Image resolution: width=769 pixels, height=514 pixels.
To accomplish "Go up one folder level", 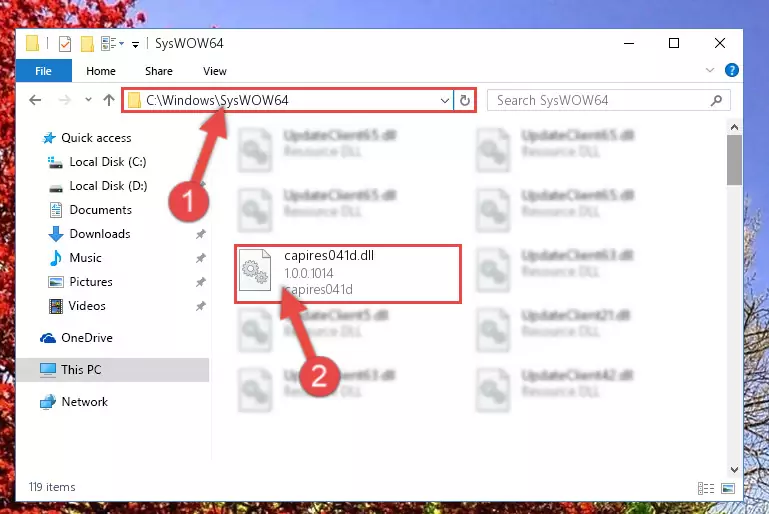I will click(109, 100).
